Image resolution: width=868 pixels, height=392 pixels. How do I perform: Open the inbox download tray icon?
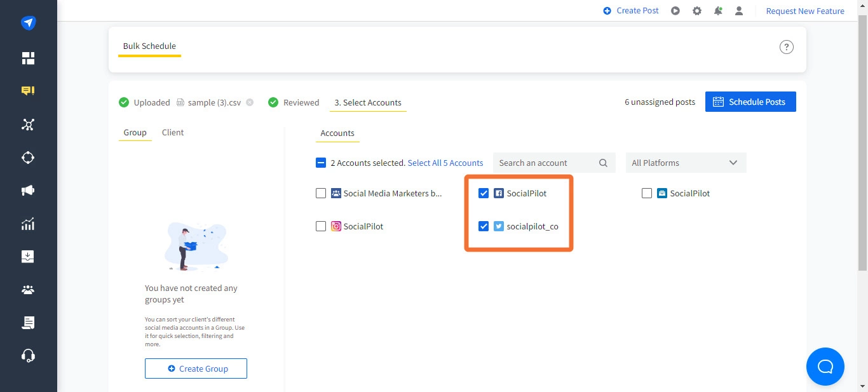coord(28,257)
